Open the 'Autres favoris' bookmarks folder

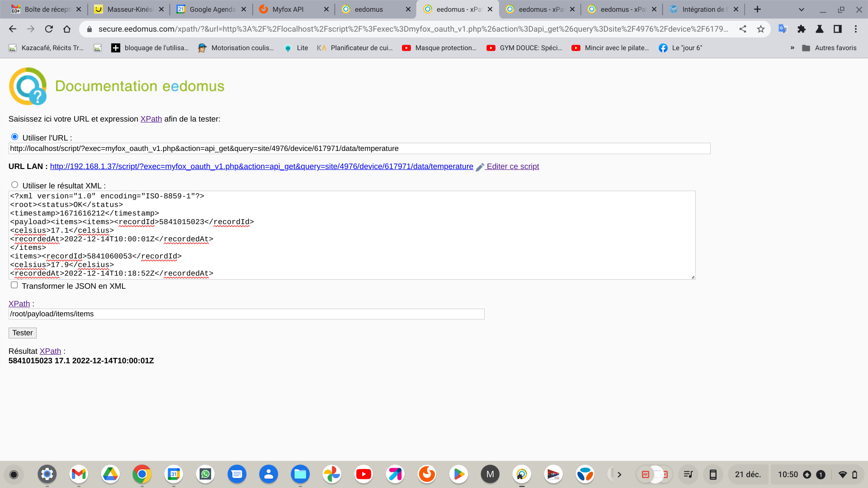[x=829, y=48]
